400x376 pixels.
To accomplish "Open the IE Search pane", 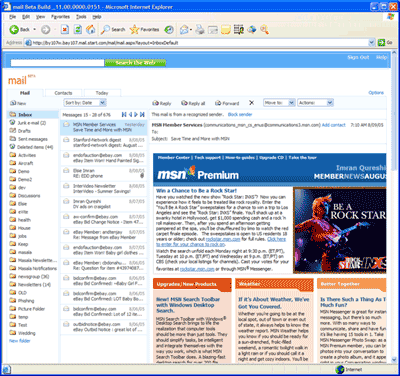I will click(x=113, y=30).
